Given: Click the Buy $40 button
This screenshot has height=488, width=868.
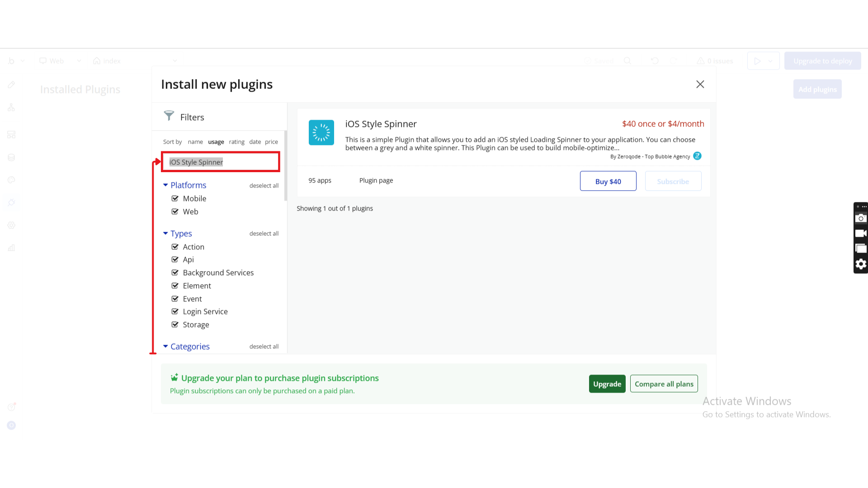Looking at the screenshot, I should pyautogui.click(x=608, y=181).
